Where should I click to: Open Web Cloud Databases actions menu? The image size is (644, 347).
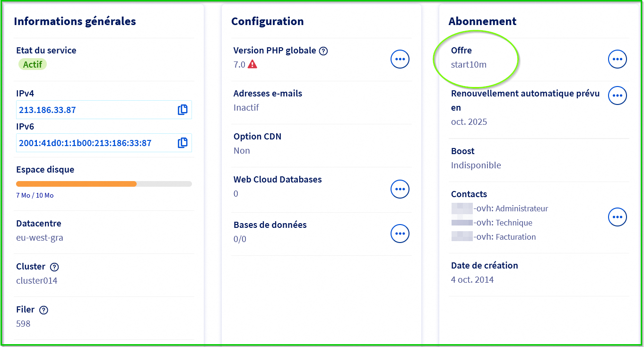point(400,189)
